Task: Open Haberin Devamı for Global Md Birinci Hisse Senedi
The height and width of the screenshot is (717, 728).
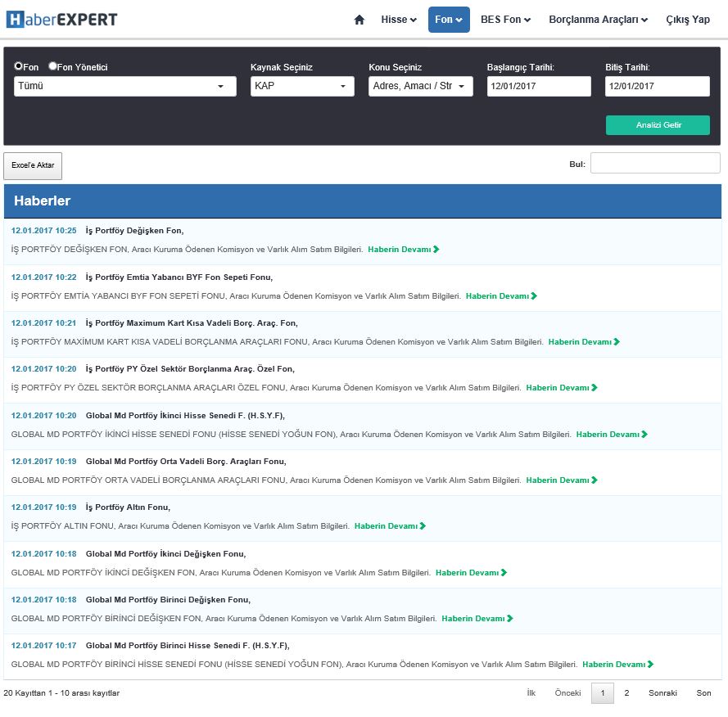Action: 617,665
